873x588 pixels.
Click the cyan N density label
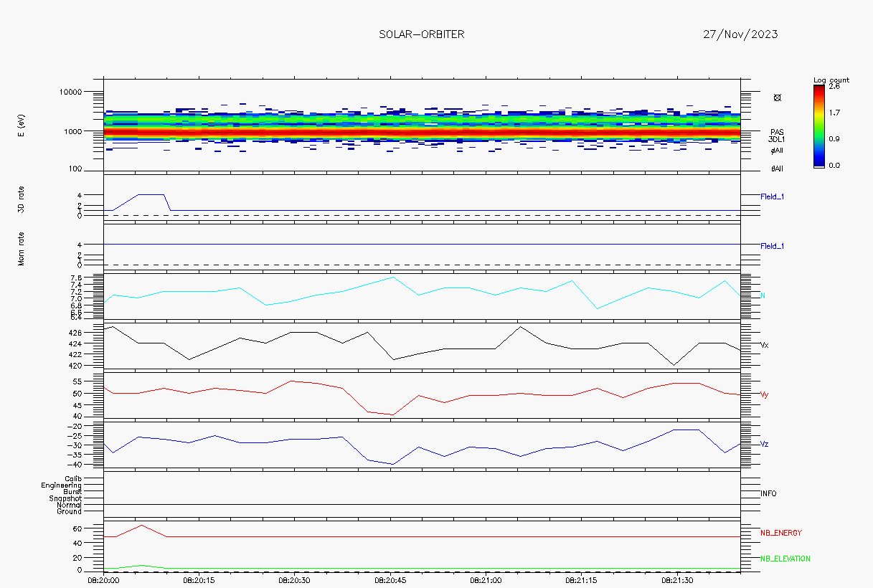tap(763, 295)
